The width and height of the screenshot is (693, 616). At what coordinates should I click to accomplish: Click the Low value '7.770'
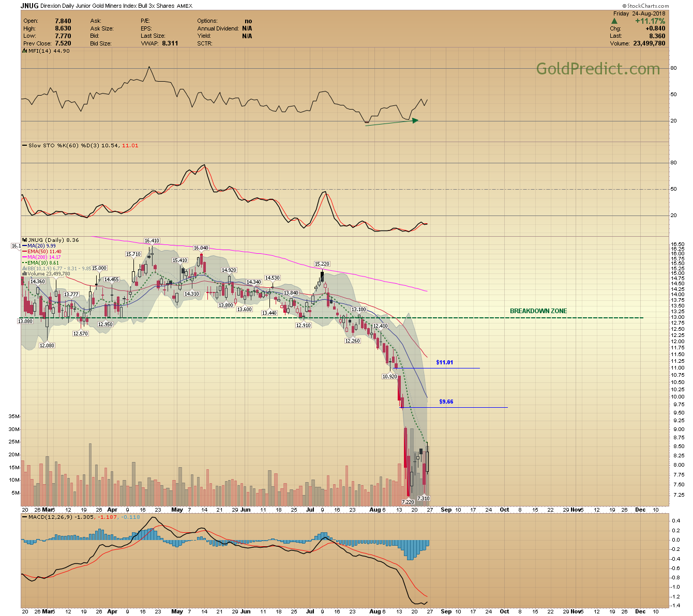pyautogui.click(x=63, y=36)
